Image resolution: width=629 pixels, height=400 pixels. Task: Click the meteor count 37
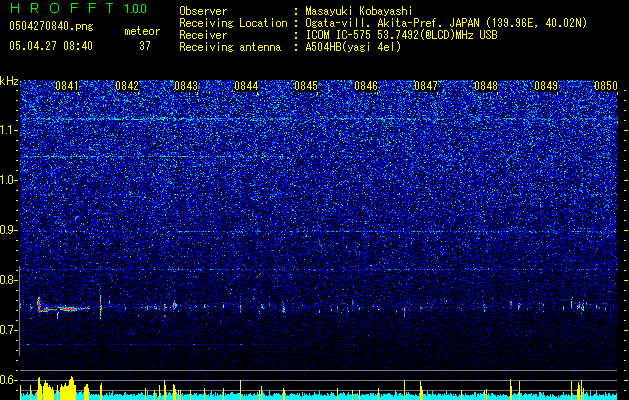tap(145, 46)
